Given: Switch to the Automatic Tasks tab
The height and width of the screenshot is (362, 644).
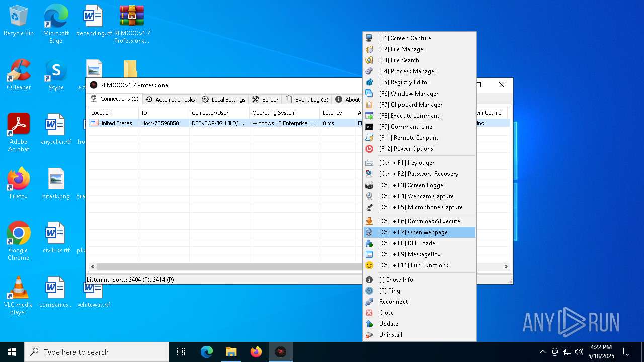Looking at the screenshot, I should click(x=170, y=100).
